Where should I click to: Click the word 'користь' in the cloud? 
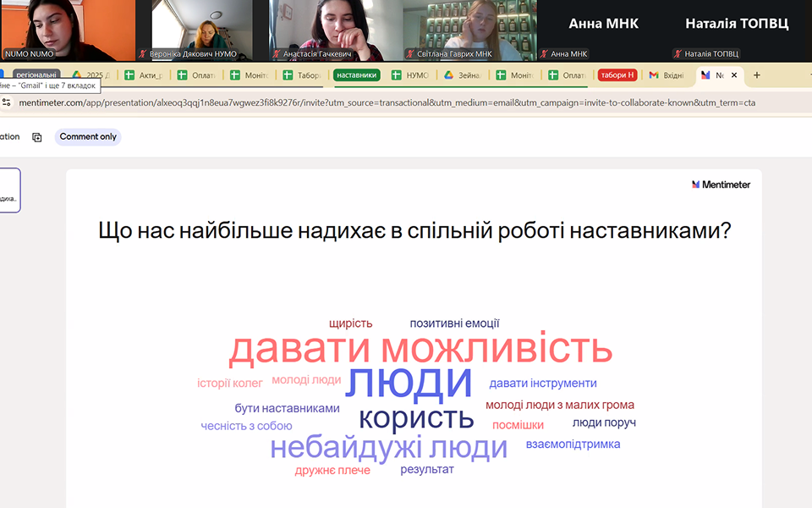pyautogui.click(x=416, y=418)
